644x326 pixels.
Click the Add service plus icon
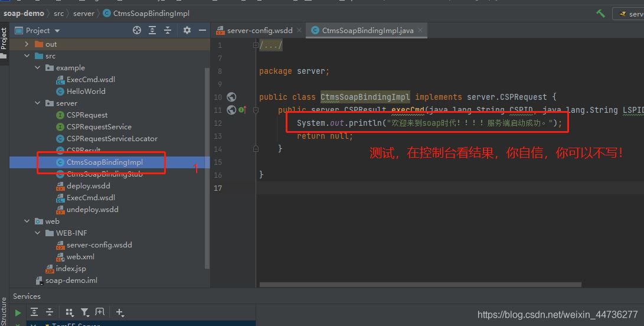(x=120, y=312)
